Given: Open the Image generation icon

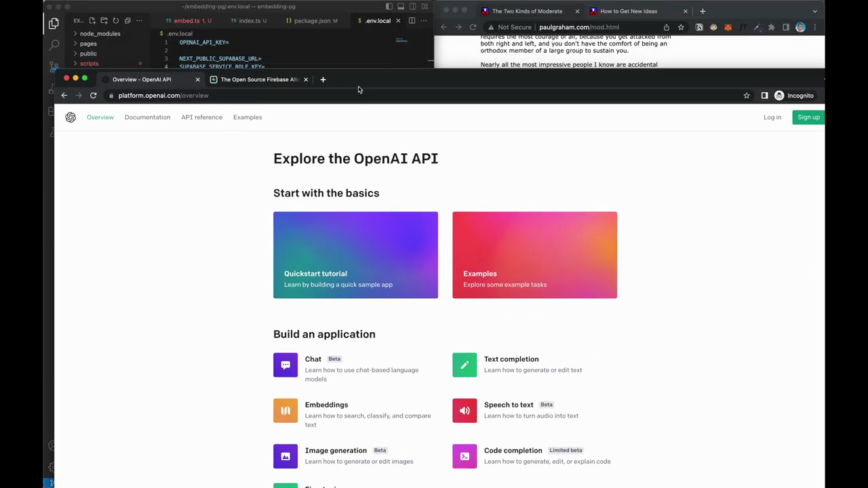Looking at the screenshot, I should tap(285, 456).
